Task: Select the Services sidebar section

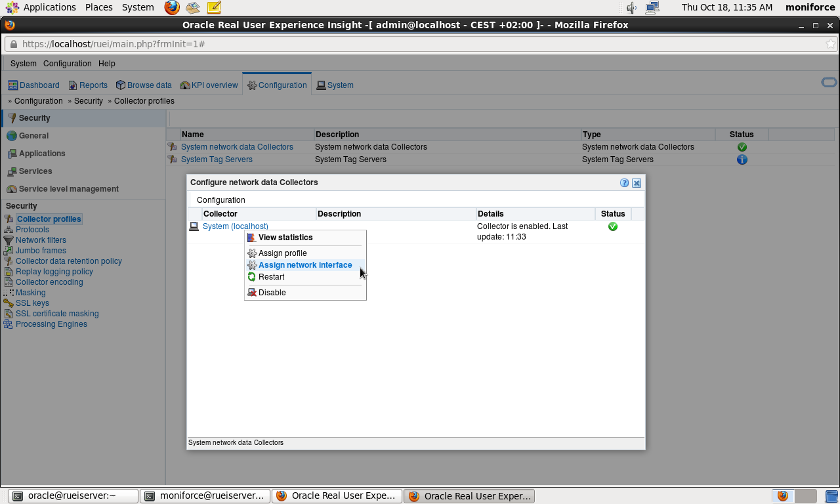Action: point(84,171)
